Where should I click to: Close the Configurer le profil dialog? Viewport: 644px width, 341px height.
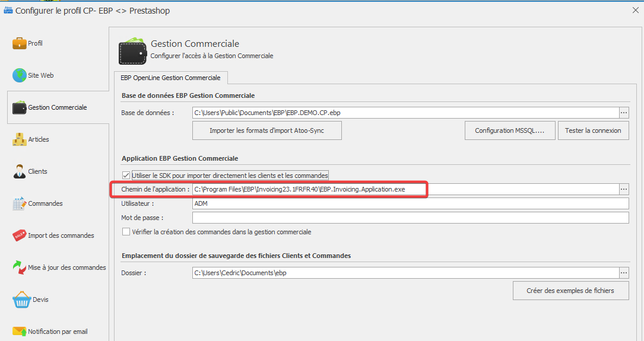635,10
